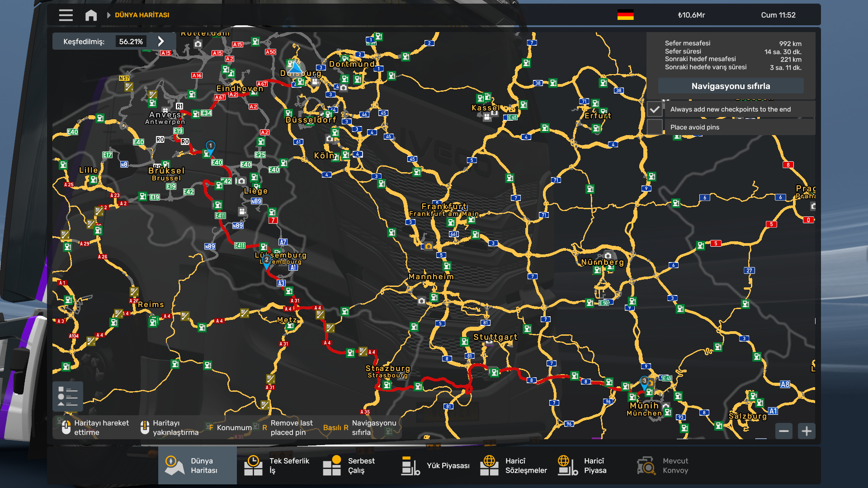868x488 pixels.
Task: Click the photo camera icon near Rotterdam
Action: coord(198,44)
